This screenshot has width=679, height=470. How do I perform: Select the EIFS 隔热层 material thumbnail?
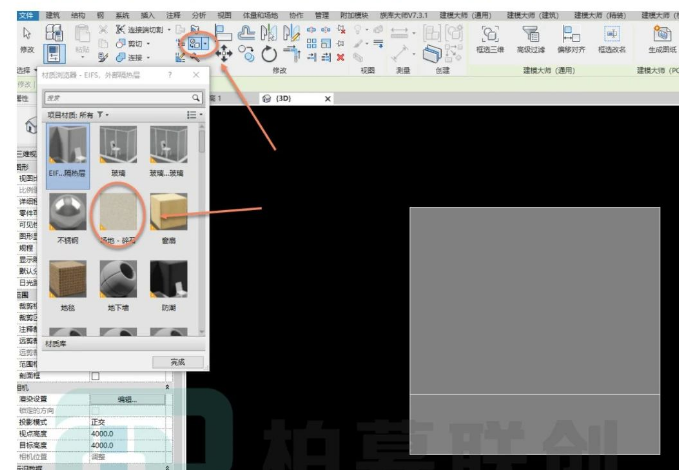pyautogui.click(x=68, y=145)
